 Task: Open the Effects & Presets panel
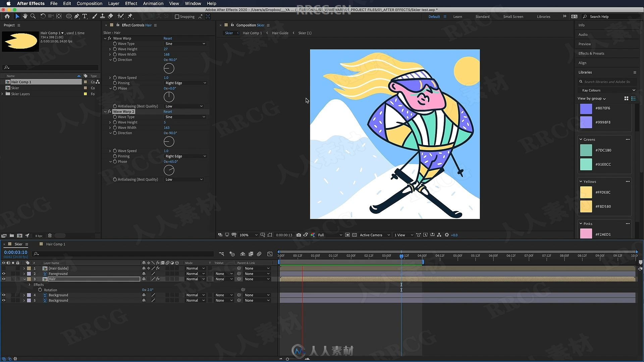(x=591, y=53)
